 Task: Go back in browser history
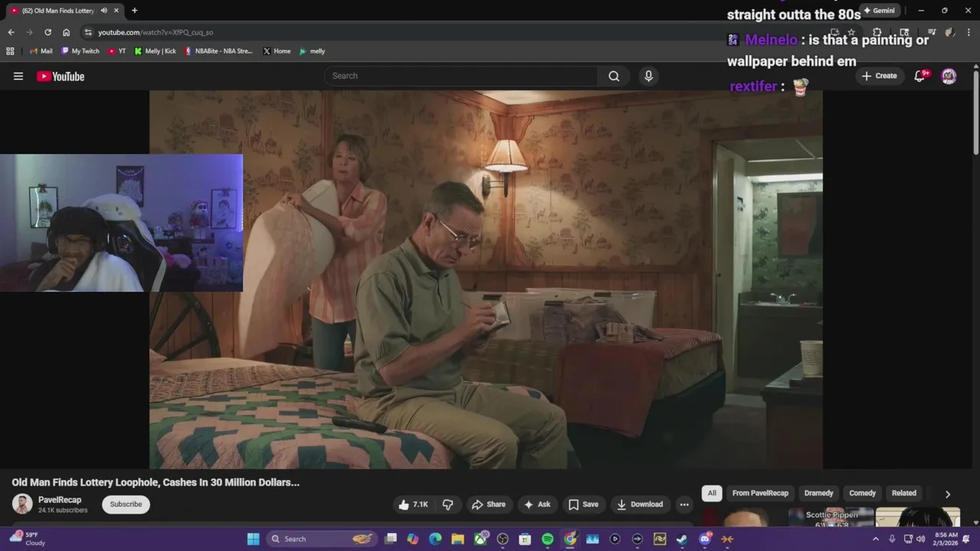11,32
